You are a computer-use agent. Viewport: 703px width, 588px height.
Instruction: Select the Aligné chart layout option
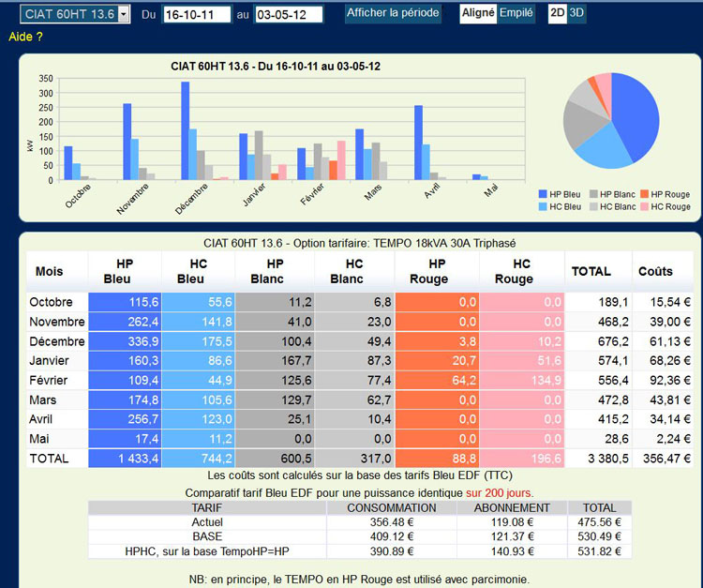(478, 13)
